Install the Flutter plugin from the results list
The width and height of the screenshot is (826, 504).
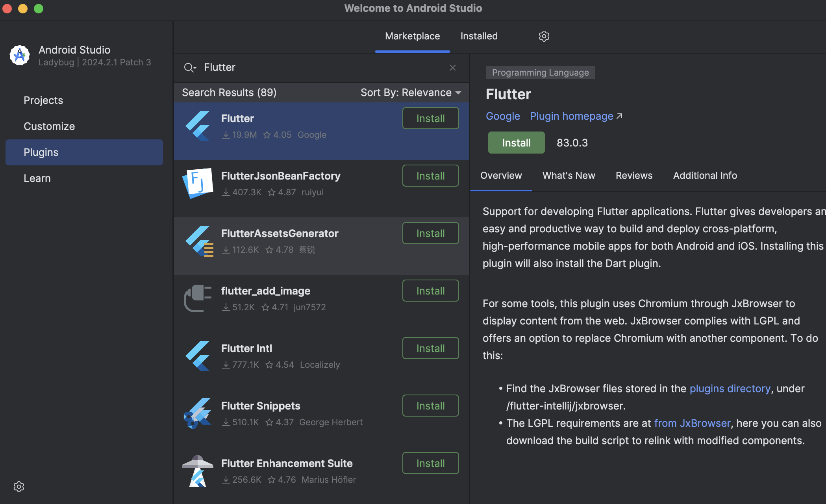pyautogui.click(x=431, y=118)
